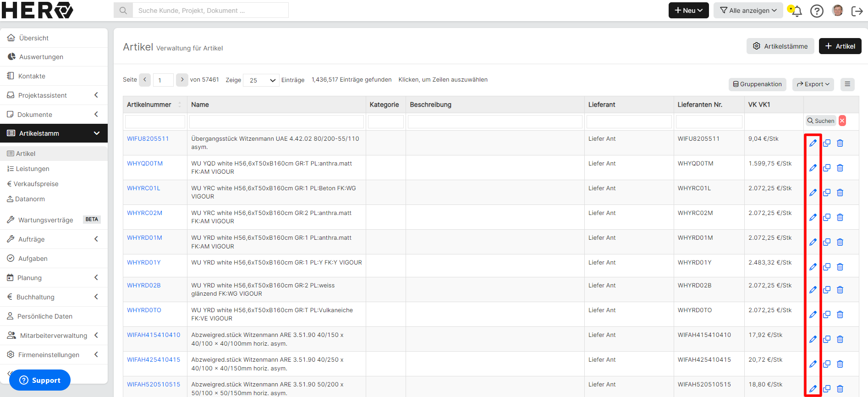Open Übersicht in the sidebar
The width and height of the screenshot is (868, 397).
pyautogui.click(x=54, y=38)
